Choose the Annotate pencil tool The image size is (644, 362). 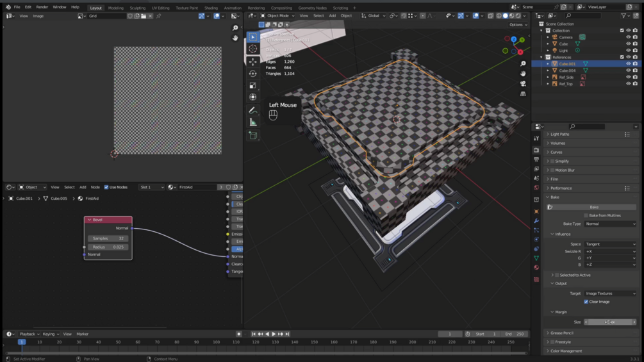(x=253, y=110)
